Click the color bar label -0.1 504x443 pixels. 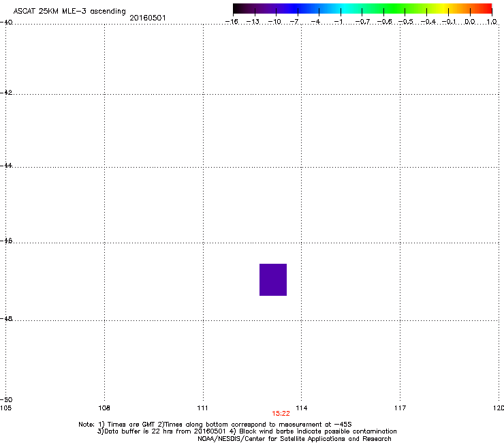point(449,22)
